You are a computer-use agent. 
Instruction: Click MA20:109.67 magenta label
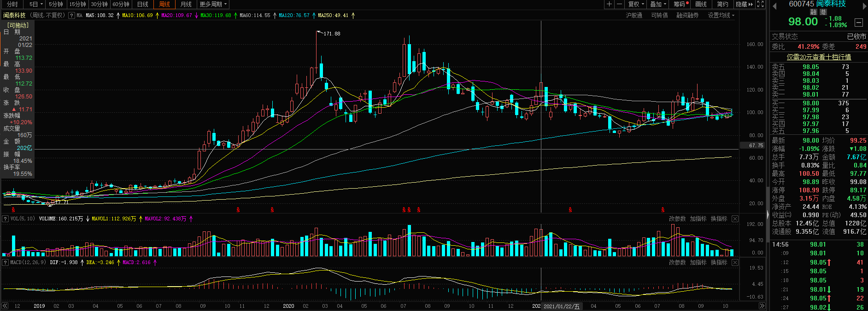pyautogui.click(x=176, y=15)
